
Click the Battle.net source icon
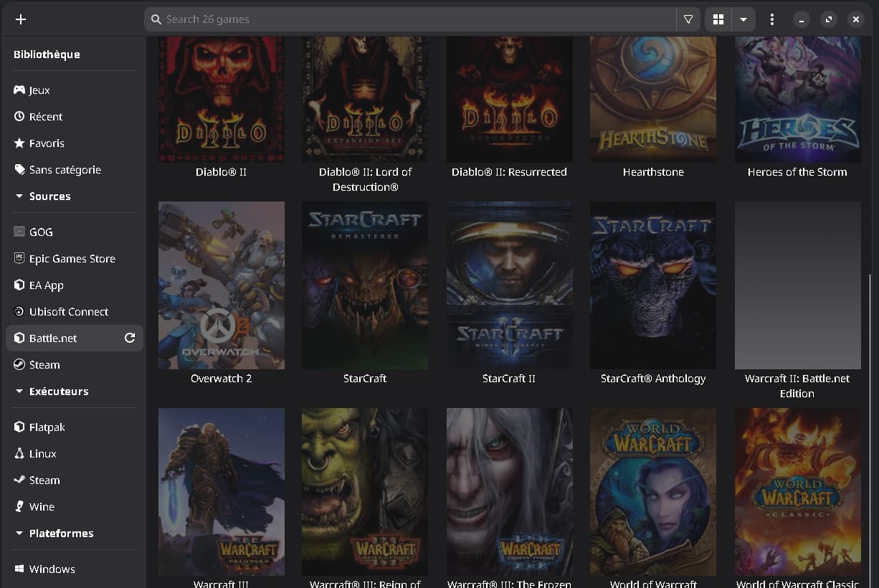click(19, 338)
